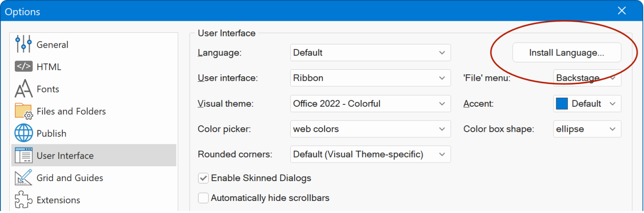Open the Color box shape ellipse dropdown
This screenshot has width=644, height=213.
pos(587,129)
